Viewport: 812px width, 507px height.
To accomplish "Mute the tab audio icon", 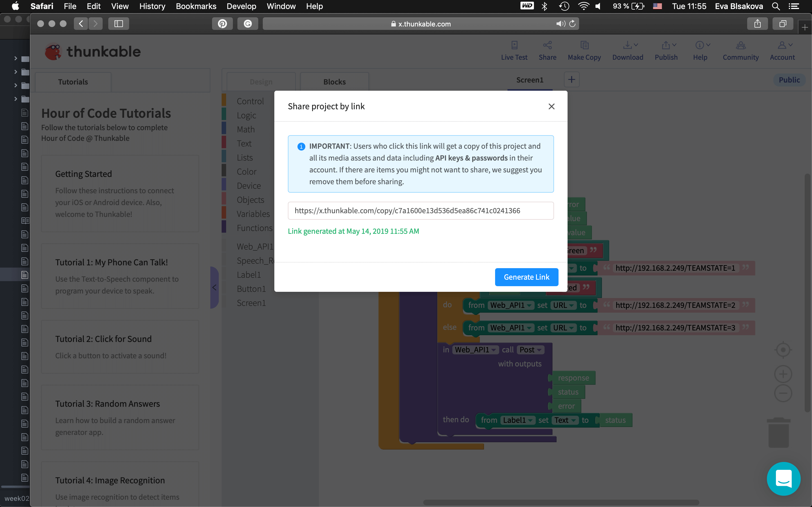I will pyautogui.click(x=560, y=24).
